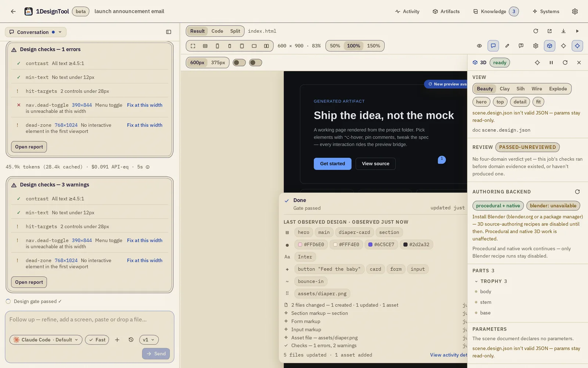Open preview in a new window
This screenshot has width=588, height=368.
pyautogui.click(x=549, y=31)
